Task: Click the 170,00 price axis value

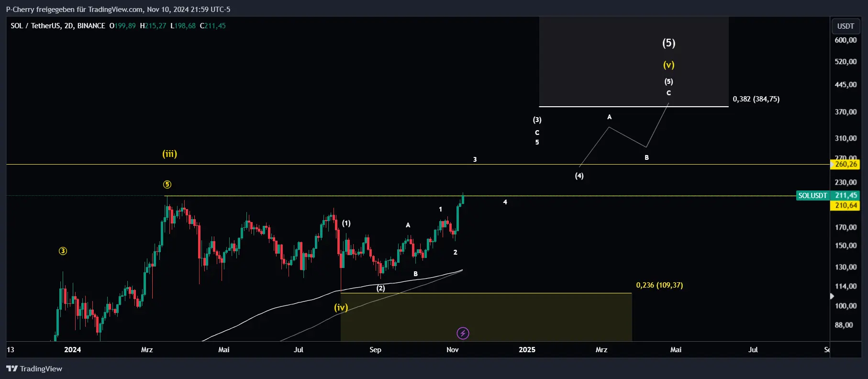Action: click(846, 227)
